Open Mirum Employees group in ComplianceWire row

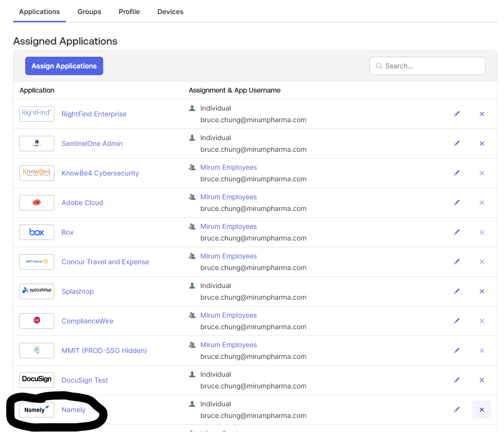(229, 315)
